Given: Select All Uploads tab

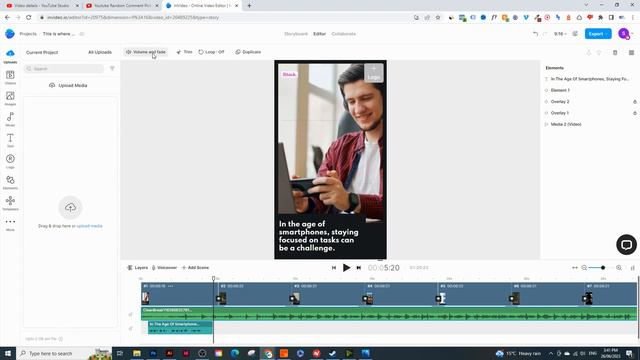Looking at the screenshot, I should [100, 53].
